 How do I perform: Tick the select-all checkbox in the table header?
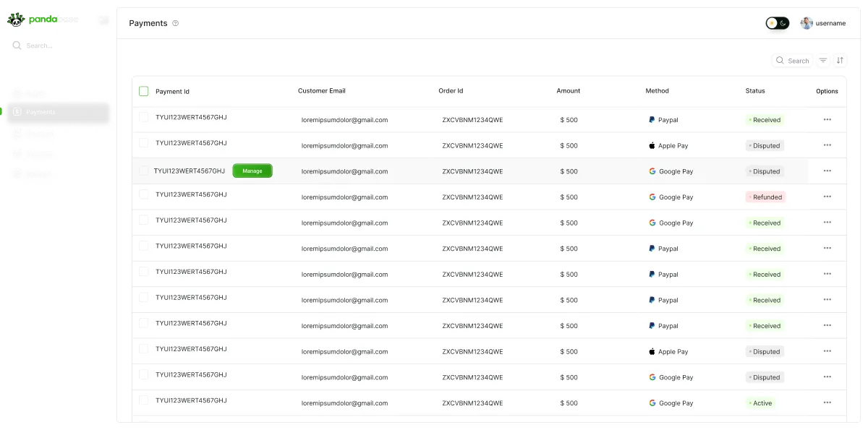pos(143,91)
